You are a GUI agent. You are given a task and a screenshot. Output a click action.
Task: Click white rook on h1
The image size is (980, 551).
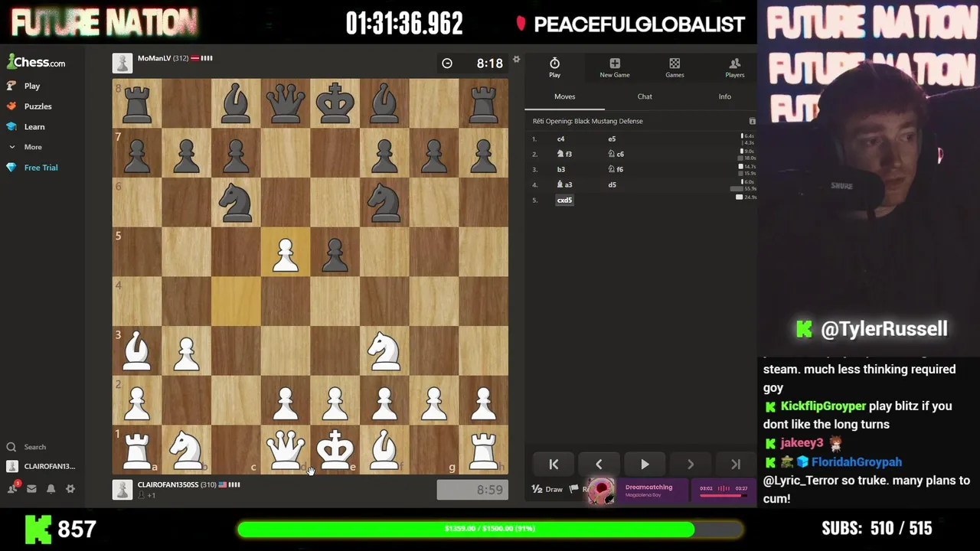pyautogui.click(x=483, y=449)
